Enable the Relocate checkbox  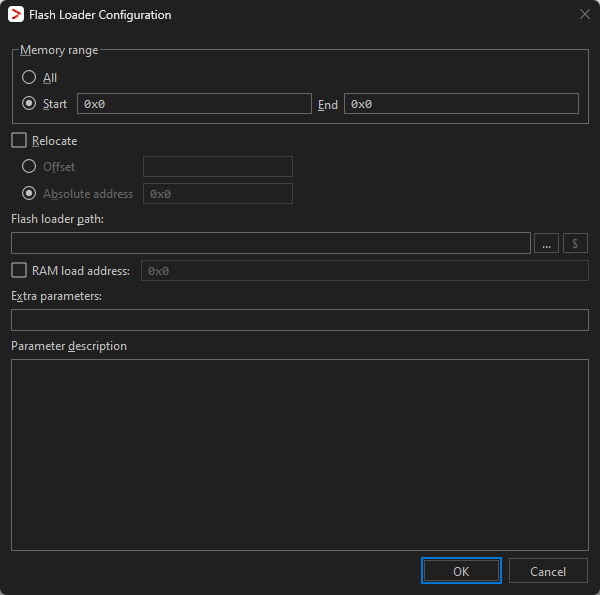pyautogui.click(x=19, y=140)
